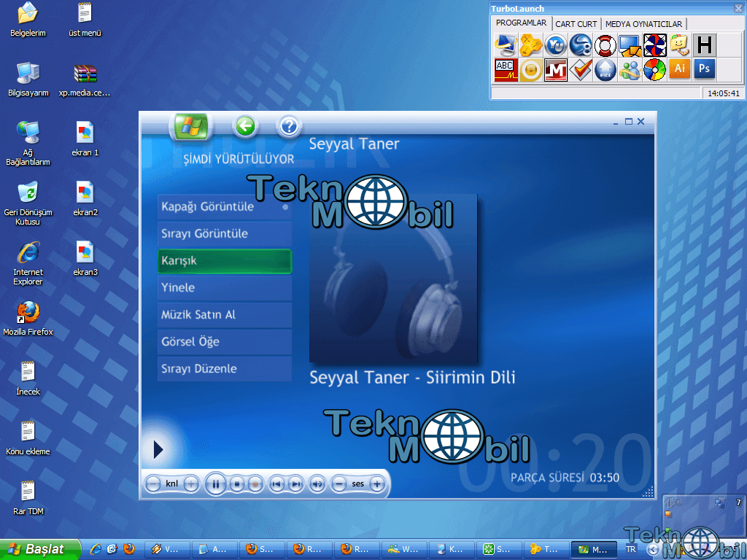Launch the red-blue pinwheel icon
Viewport: 747px width, 560px height.
654,45
